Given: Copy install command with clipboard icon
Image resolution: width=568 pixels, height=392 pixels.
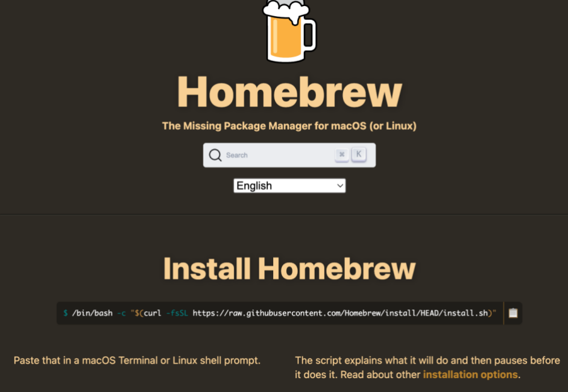Looking at the screenshot, I should point(513,313).
